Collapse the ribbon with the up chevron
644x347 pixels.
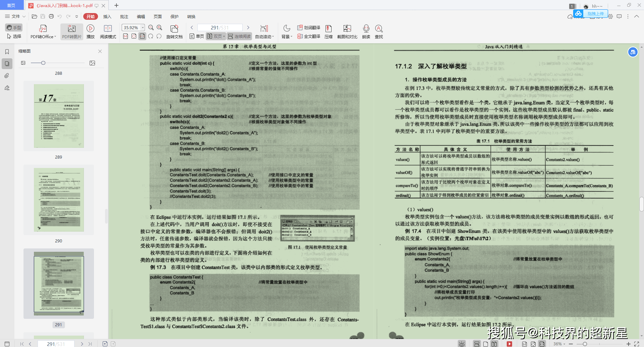click(636, 16)
